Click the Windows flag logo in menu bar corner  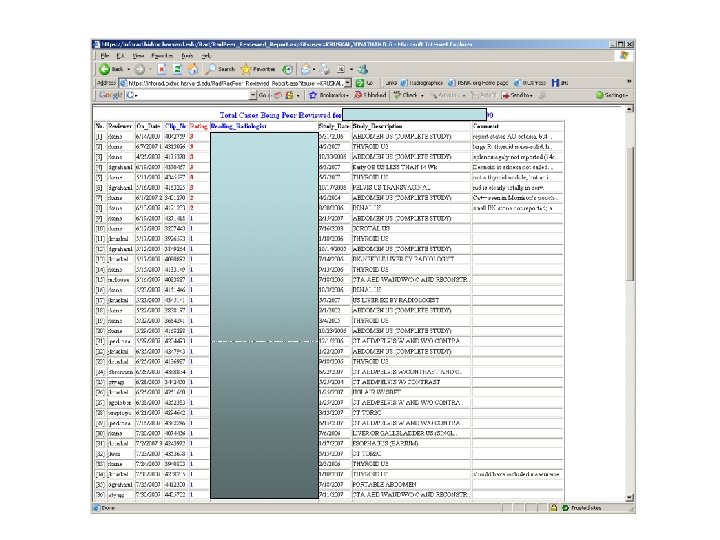coord(624,56)
